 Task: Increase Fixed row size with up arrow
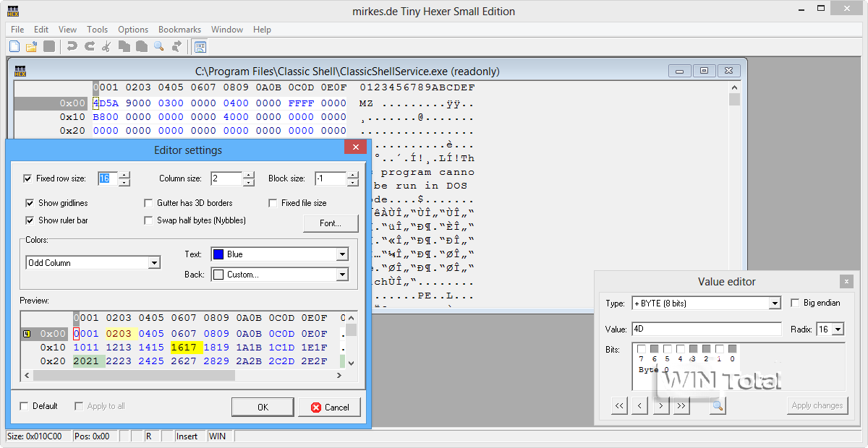click(124, 175)
